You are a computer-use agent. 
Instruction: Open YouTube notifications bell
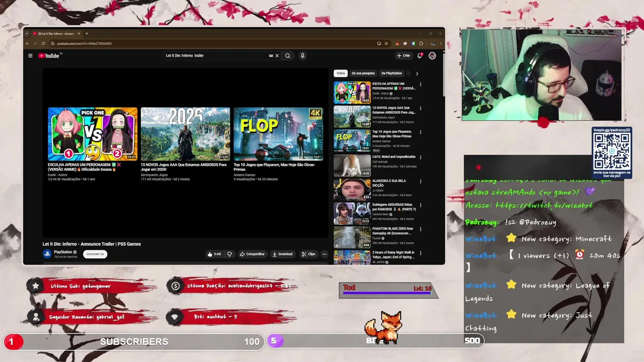pyautogui.click(x=420, y=56)
